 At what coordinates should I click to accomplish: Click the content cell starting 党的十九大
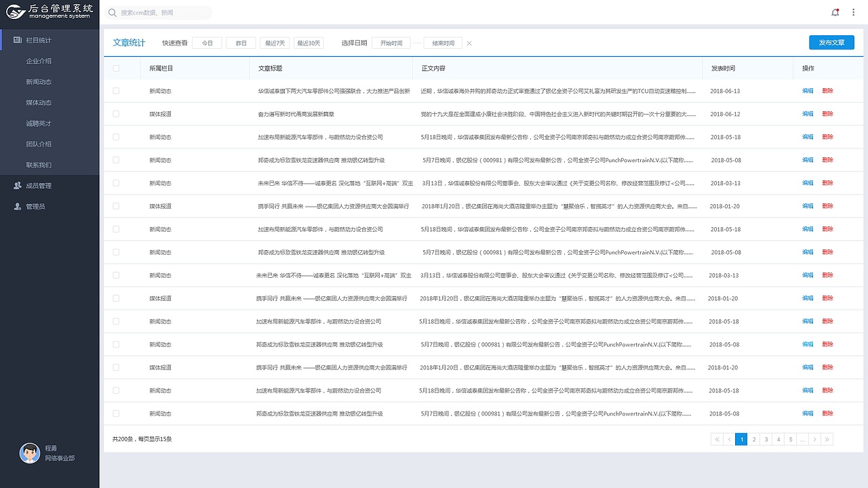click(559, 114)
